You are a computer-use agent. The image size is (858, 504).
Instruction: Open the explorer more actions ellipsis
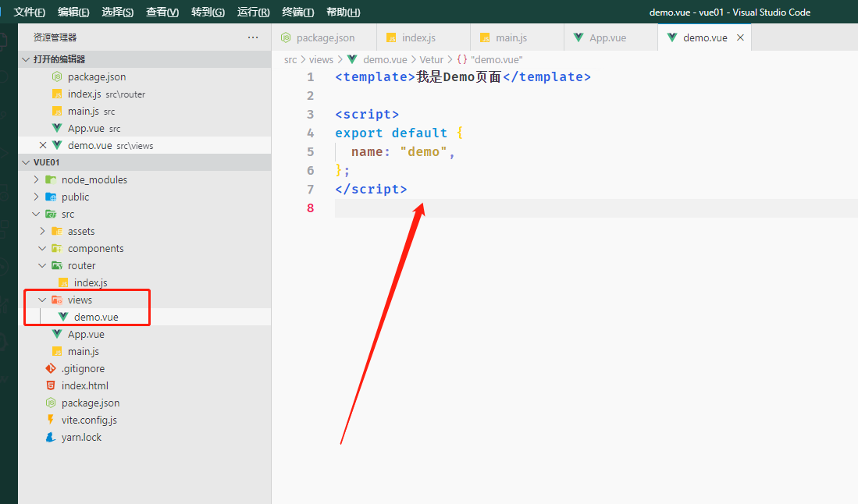point(253,37)
